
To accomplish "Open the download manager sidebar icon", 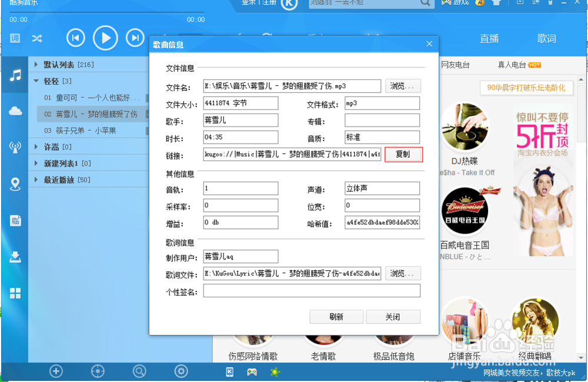I will point(15,257).
